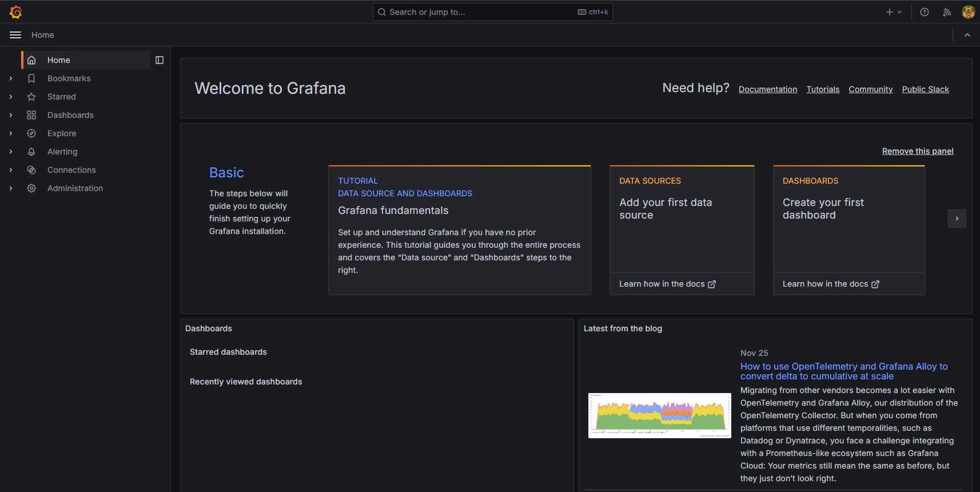The image size is (980, 492).
Task: Click the Dashboards panel title
Action: point(209,328)
